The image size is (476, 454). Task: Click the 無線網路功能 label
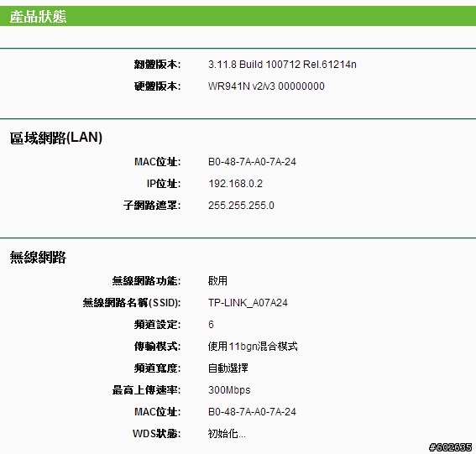(x=146, y=281)
